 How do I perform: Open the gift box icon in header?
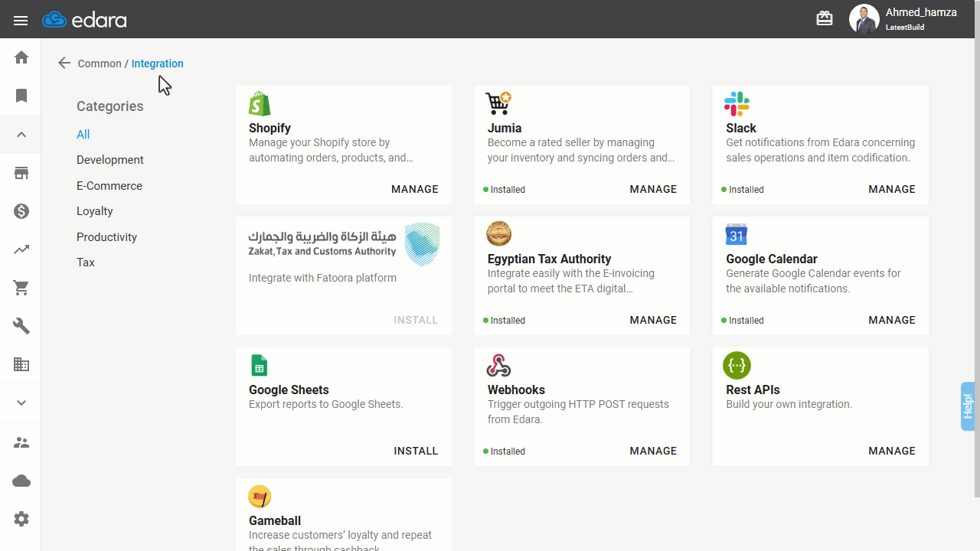(x=825, y=18)
